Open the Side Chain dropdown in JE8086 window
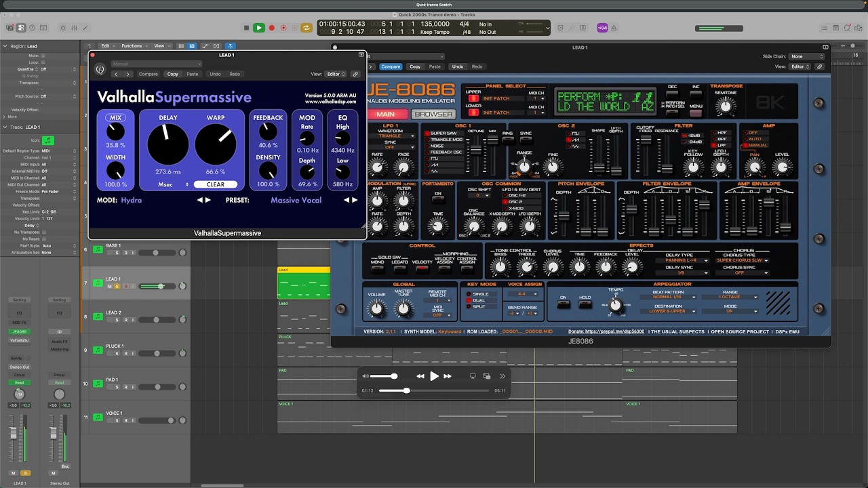This screenshot has height=488, width=868. click(807, 56)
